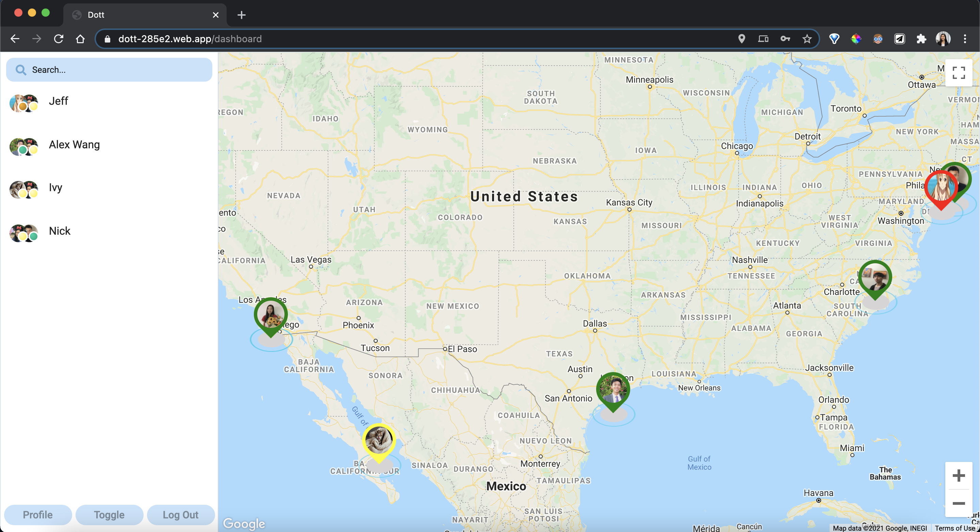This screenshot has height=532, width=980.
Task: Open chat with Jeff
Action: pyautogui.click(x=59, y=101)
